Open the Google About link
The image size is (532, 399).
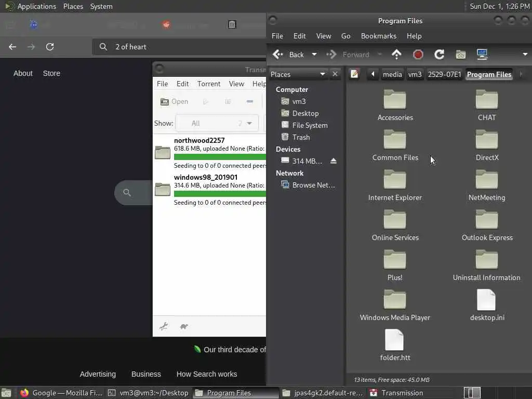[23, 73]
